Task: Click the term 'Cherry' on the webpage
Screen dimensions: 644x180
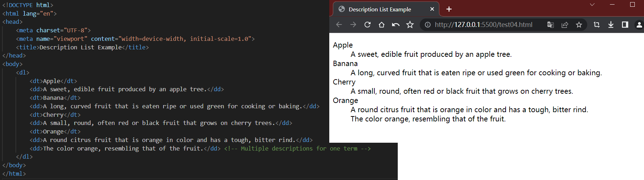Action: point(344,82)
